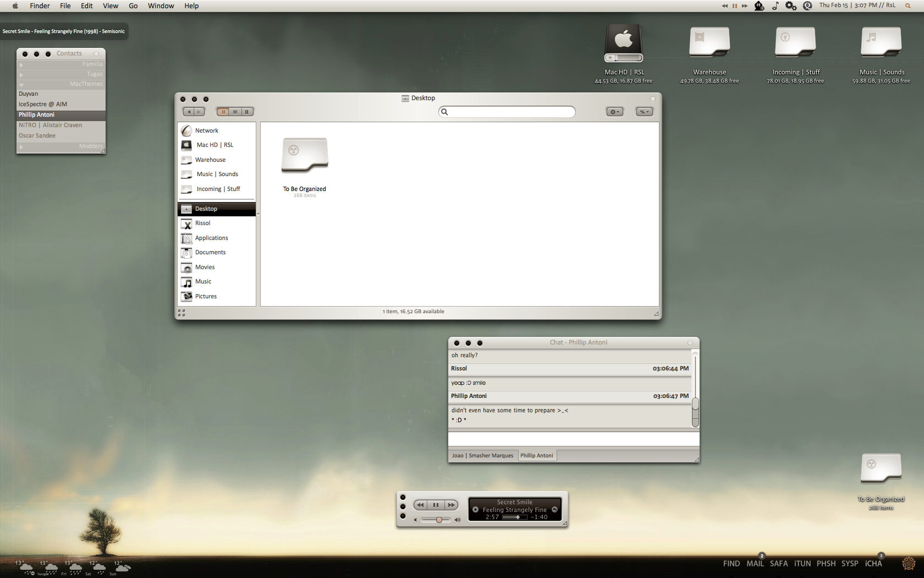Select Mac HD | RSL in Finder sidebar
Image resolution: width=924 pixels, height=578 pixels.
217,145
